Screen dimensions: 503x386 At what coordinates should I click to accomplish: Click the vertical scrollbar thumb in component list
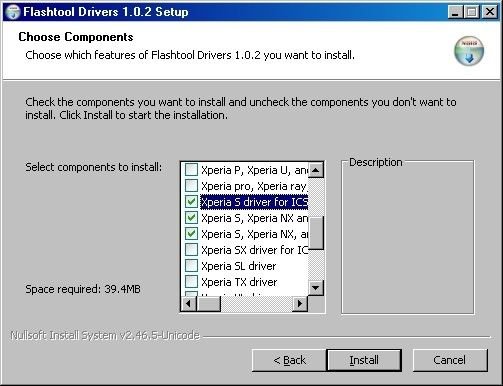click(x=316, y=233)
